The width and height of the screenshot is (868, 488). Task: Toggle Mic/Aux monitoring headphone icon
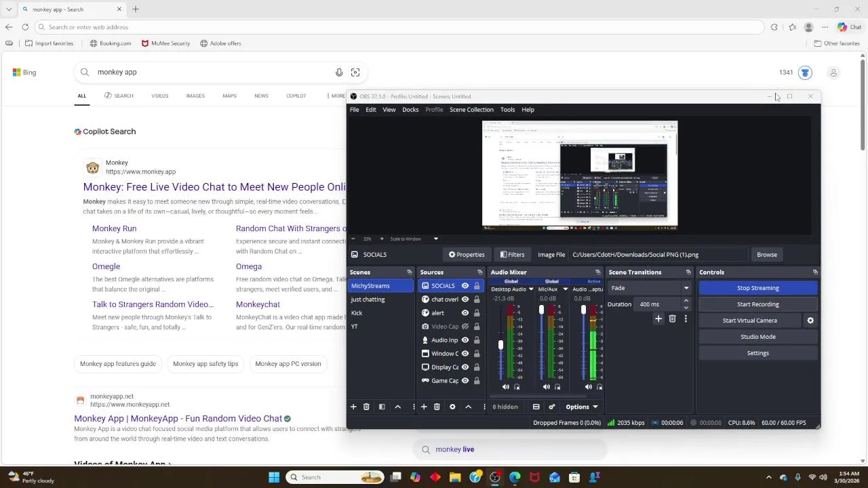(x=557, y=387)
